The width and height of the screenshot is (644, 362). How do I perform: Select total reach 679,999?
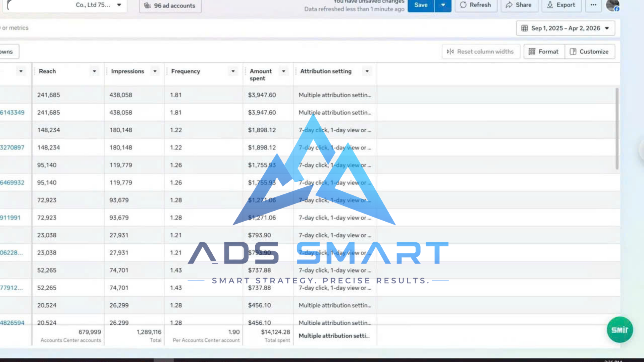(x=90, y=332)
